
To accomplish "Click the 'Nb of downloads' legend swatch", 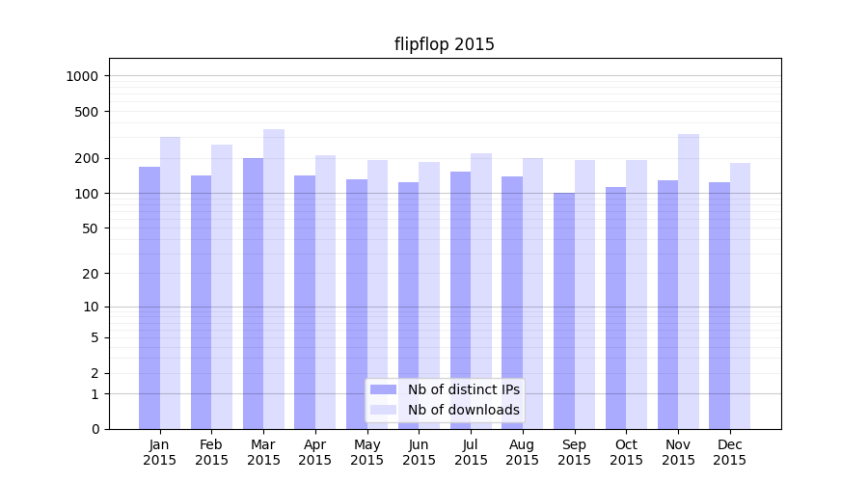I will point(383,410).
